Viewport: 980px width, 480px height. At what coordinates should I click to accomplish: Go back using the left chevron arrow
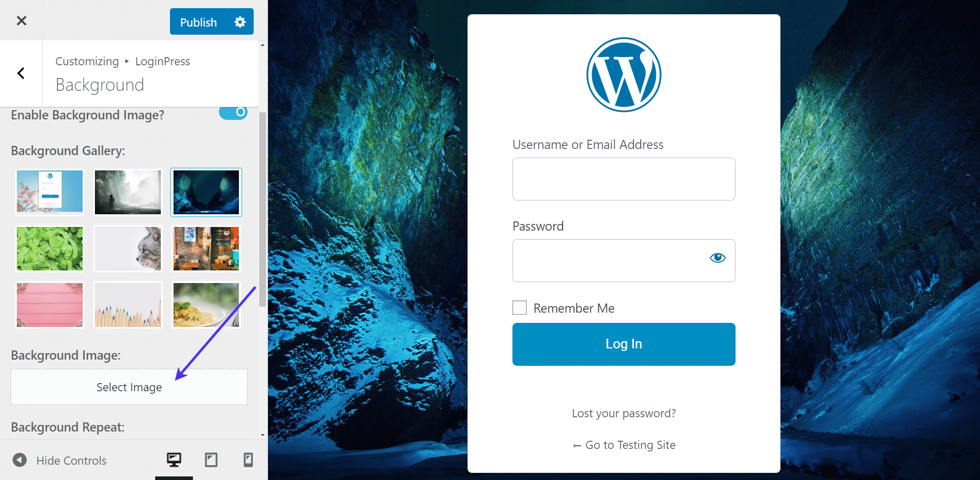coord(21,73)
